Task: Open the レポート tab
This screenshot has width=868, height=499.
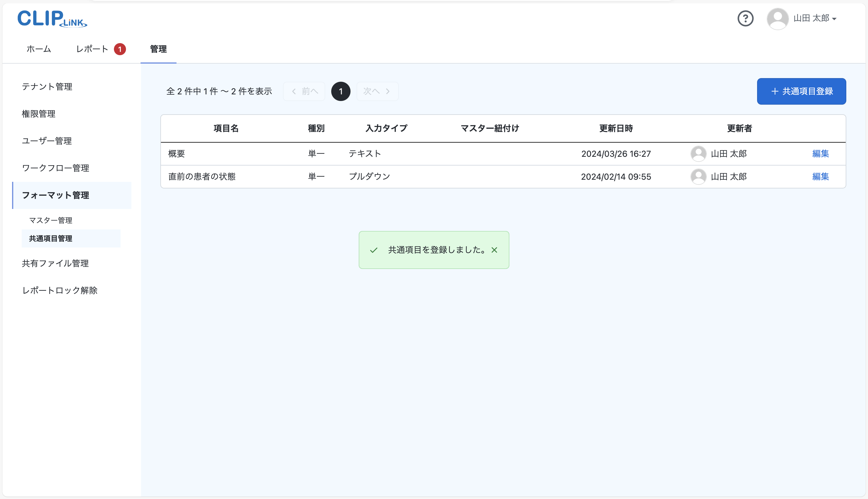Action: [x=92, y=49]
